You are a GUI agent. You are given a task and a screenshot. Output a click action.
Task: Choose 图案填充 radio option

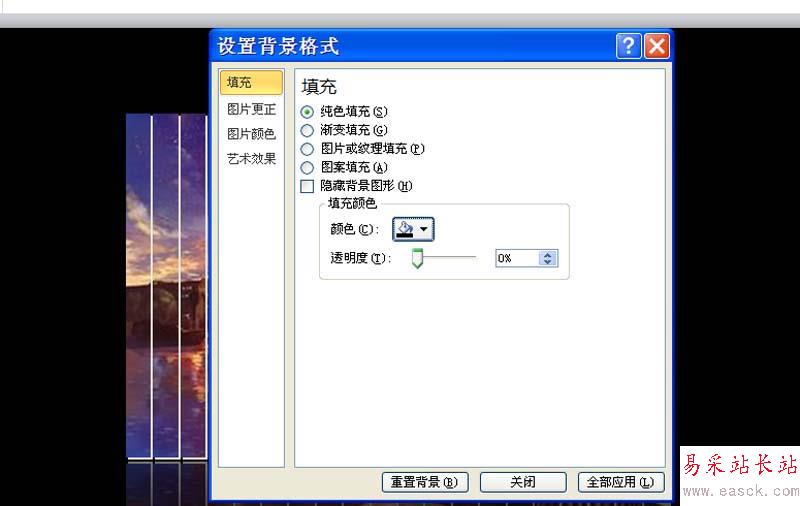tap(307, 167)
